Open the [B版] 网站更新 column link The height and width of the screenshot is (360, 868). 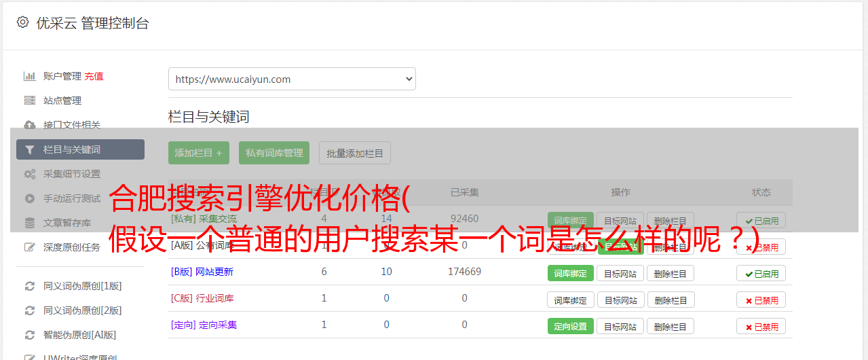pos(202,272)
